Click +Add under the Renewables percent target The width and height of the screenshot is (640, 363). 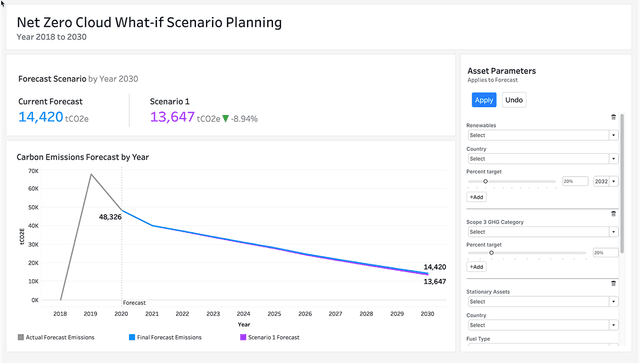pyautogui.click(x=476, y=197)
